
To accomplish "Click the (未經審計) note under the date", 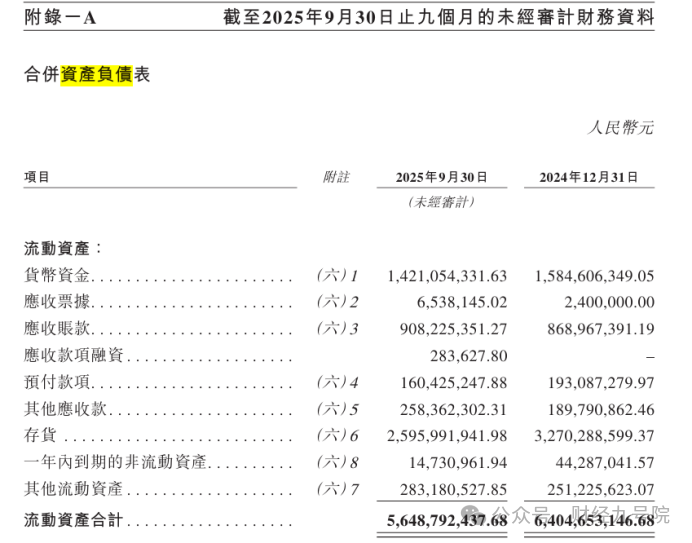I will coord(442,202).
